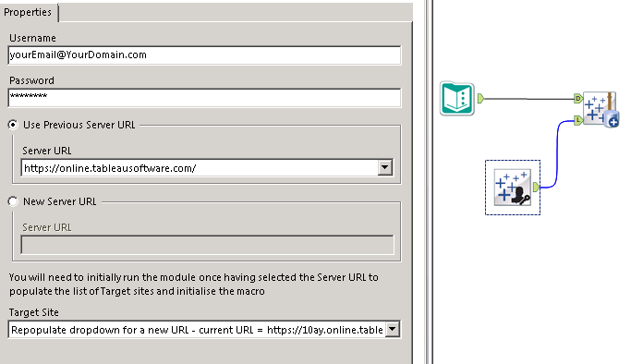Open the Target Site dropdown arrow

(x=393, y=330)
